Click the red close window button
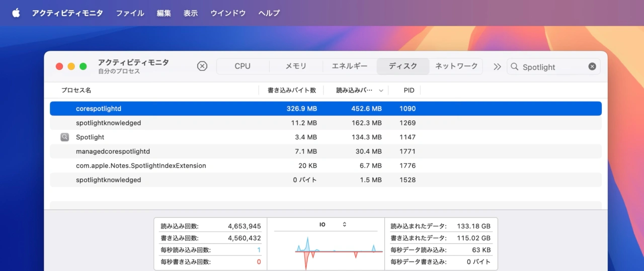The height and width of the screenshot is (271, 644). 59,66
